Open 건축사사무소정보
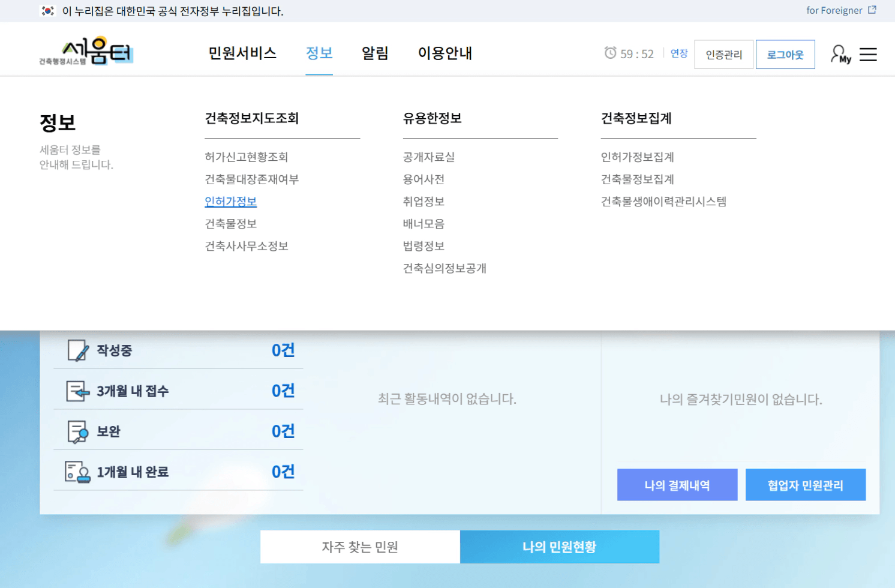 247,246
